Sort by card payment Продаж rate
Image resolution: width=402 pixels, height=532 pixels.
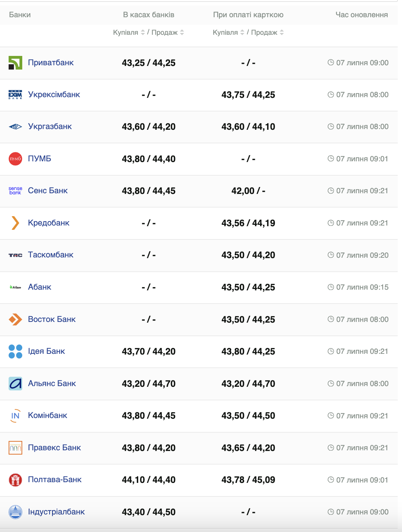click(x=282, y=33)
